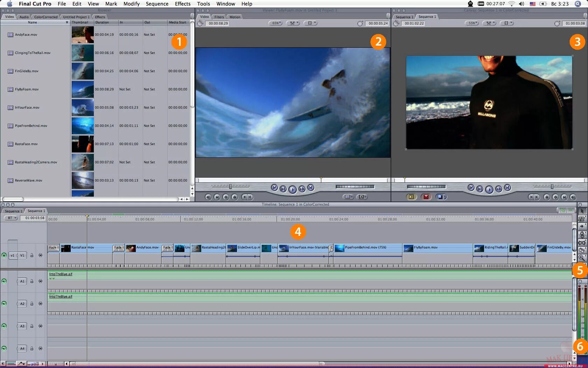Screen dimensions: 588x368
Task: Switch to the Filters tab in Viewer
Action: (x=219, y=17)
